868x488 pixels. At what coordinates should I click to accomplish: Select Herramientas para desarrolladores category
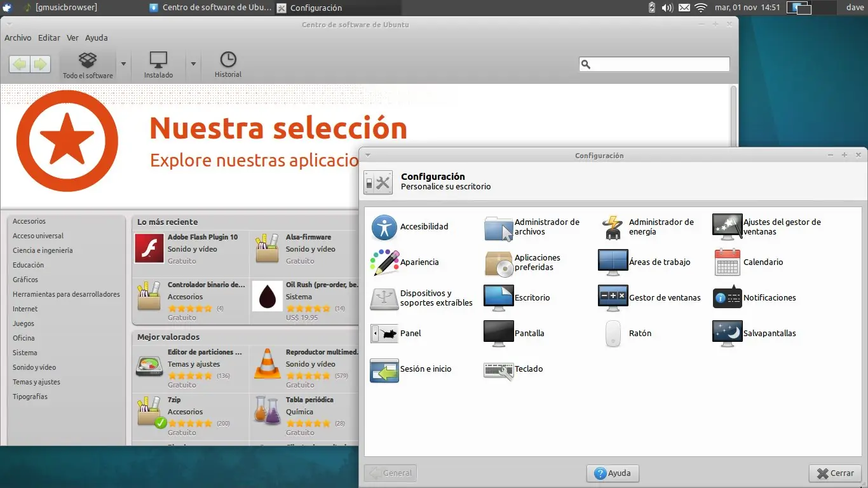click(66, 294)
